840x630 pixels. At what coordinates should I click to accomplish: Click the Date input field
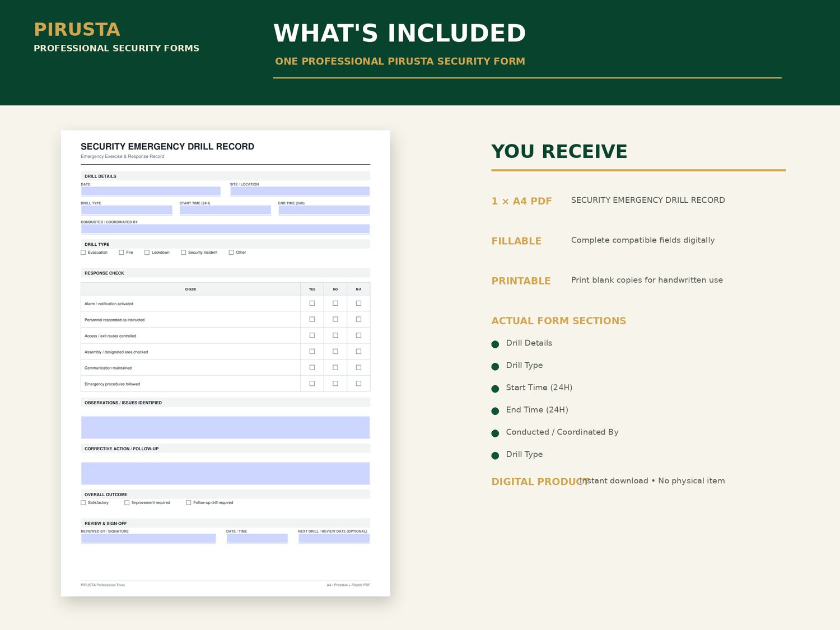click(x=151, y=192)
